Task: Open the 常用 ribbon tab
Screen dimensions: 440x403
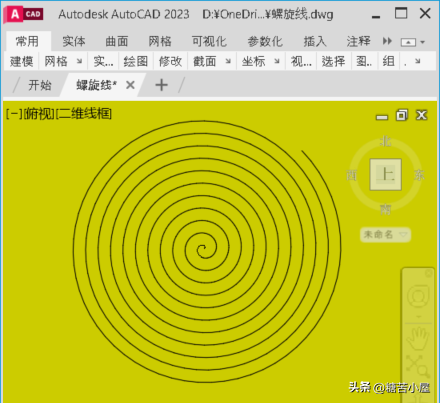Action: 27,41
